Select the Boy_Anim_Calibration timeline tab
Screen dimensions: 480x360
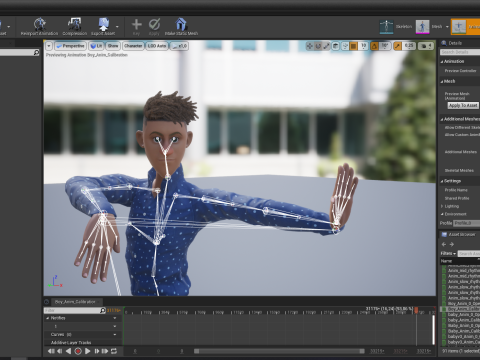[75, 302]
